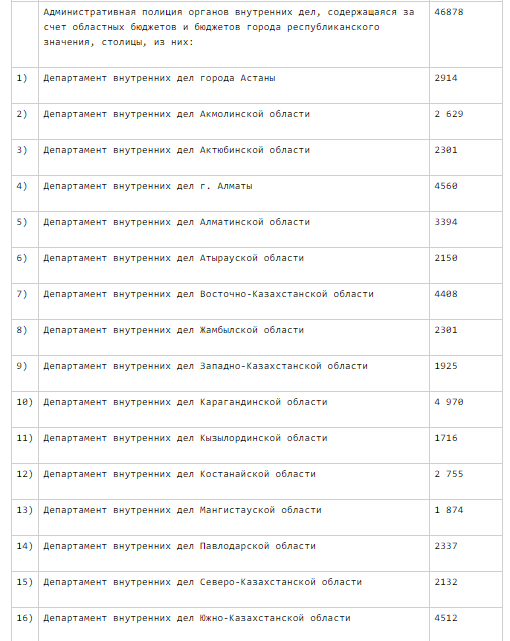
Task: Select the value 1716 for Кызылординской области
Action: click(x=446, y=438)
